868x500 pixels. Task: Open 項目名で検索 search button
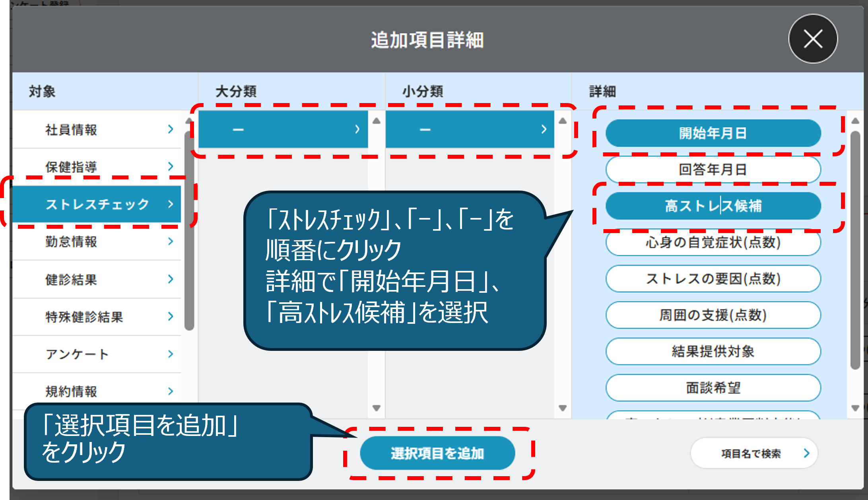pyautogui.click(x=754, y=453)
